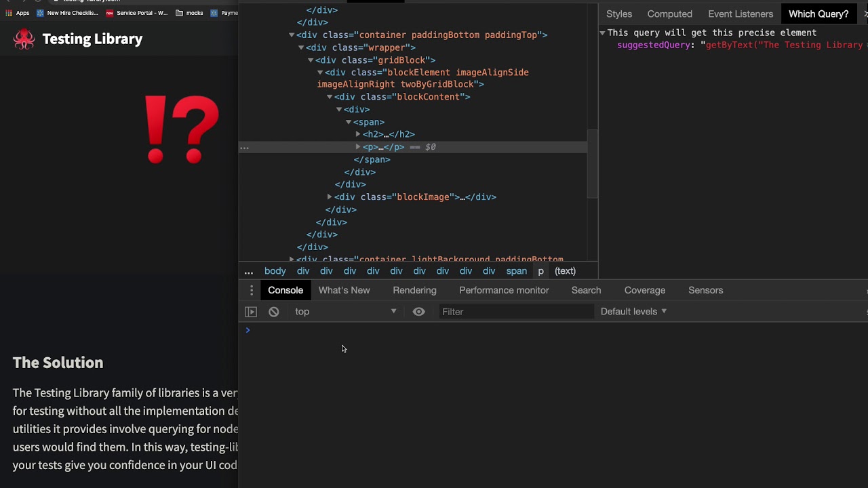Open the Default levels dropdown
This screenshot has height=488, width=868.
pyautogui.click(x=633, y=312)
